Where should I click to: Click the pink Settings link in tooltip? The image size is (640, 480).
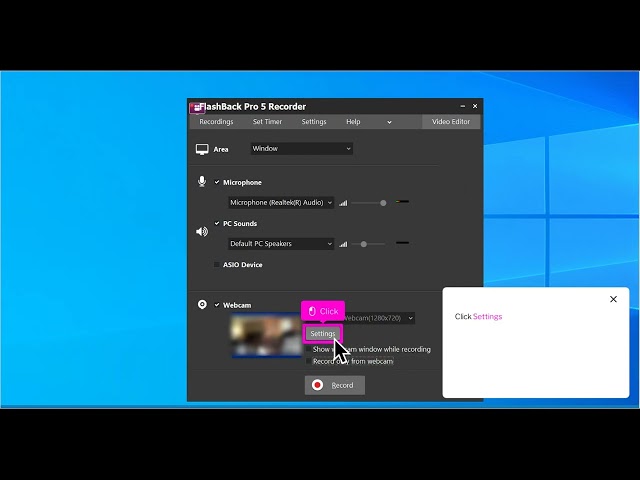(487, 317)
